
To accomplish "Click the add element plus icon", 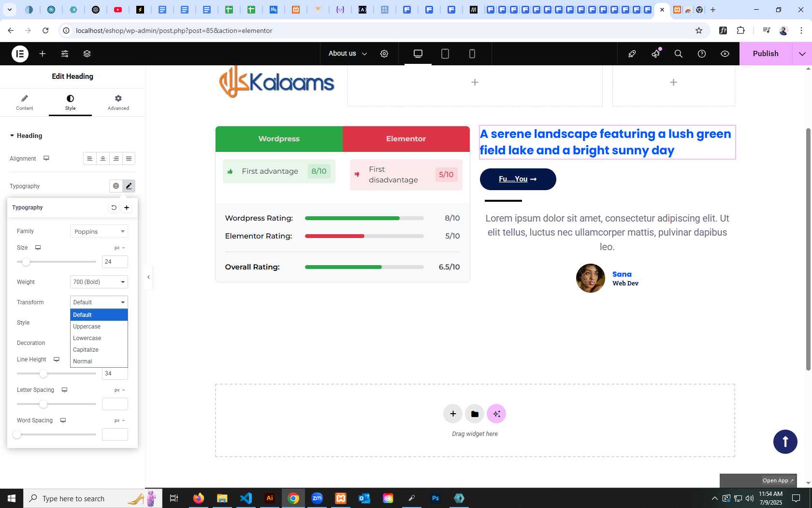I will (43, 54).
